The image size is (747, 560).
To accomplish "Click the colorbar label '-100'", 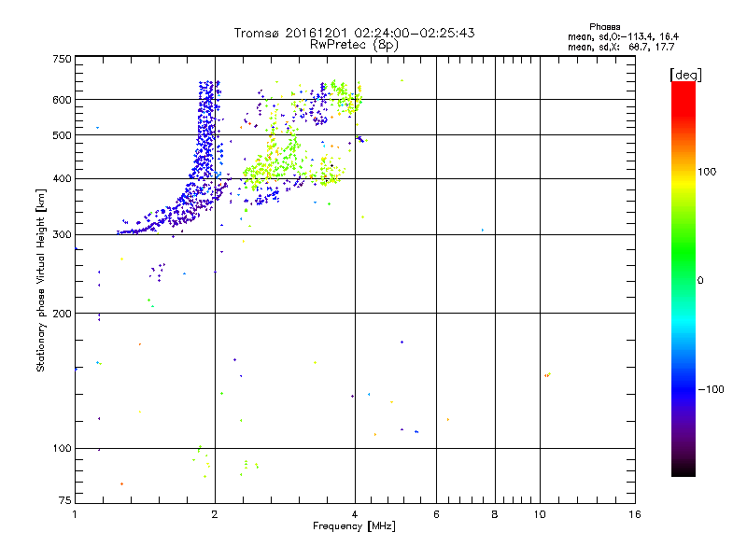I will [x=711, y=389].
